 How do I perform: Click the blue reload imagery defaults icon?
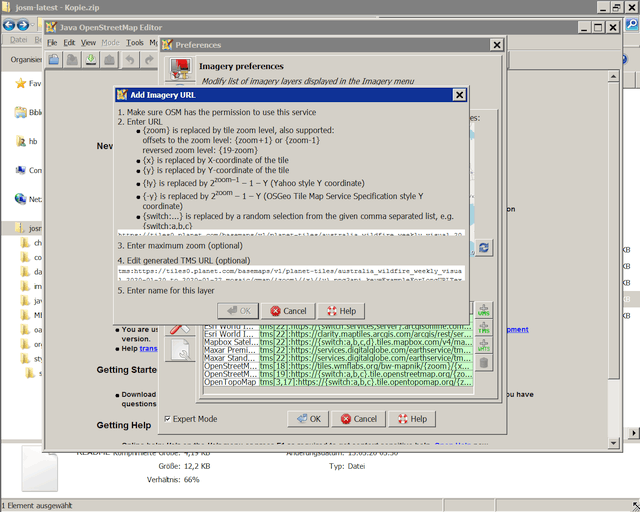pyautogui.click(x=484, y=247)
